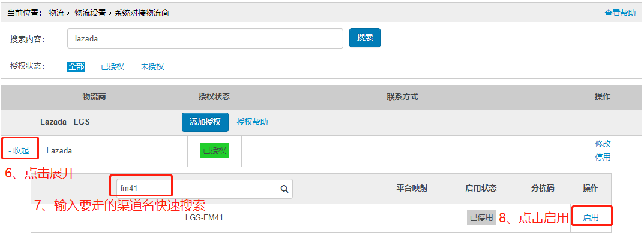Click the Lazada - LGS group header

[65, 122]
